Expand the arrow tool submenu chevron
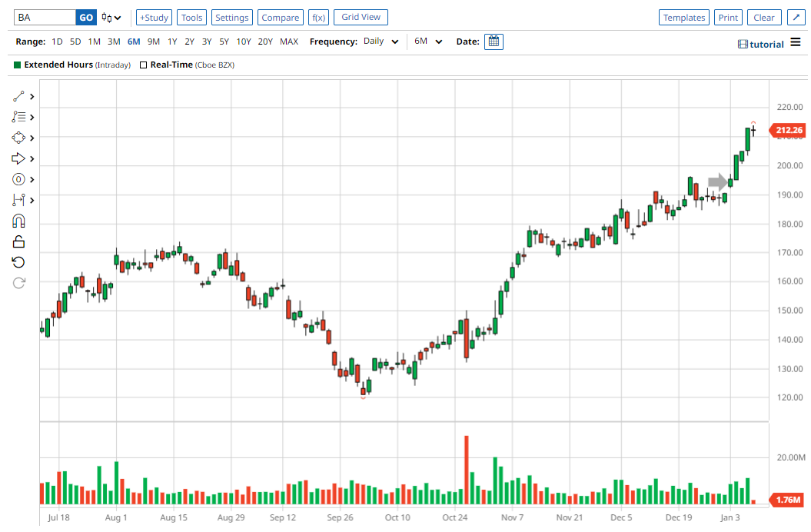The width and height of the screenshot is (811, 532). tap(32, 159)
